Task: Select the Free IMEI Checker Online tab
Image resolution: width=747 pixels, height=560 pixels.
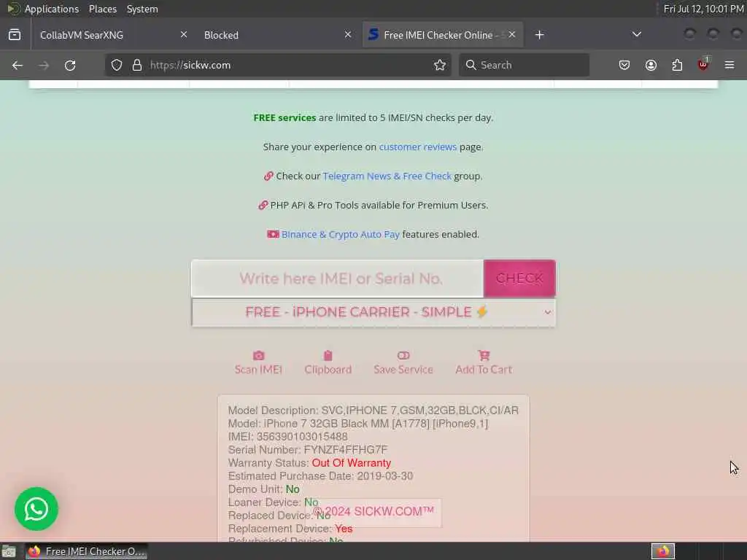Action: point(438,35)
